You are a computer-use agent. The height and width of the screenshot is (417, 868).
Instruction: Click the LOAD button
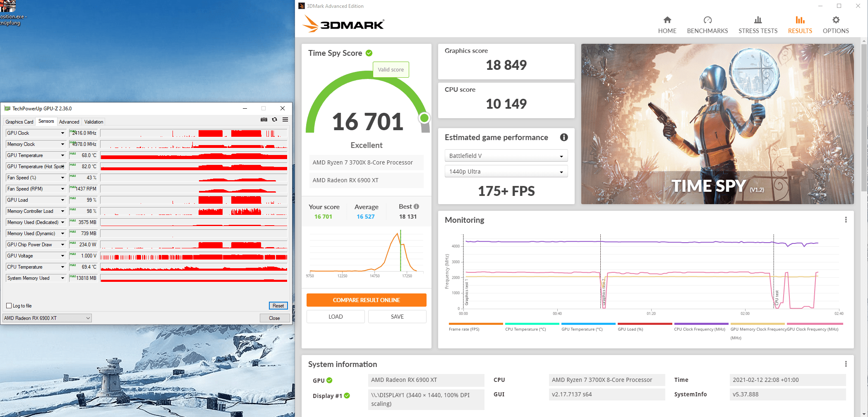pyautogui.click(x=336, y=317)
